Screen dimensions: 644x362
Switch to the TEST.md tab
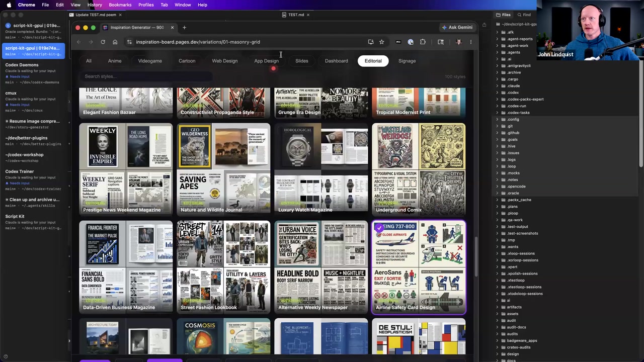click(x=296, y=15)
